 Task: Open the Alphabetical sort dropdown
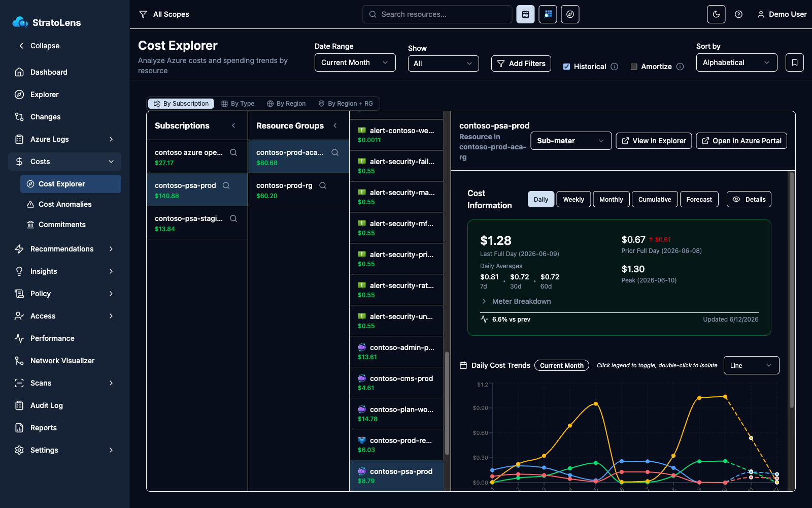point(736,62)
